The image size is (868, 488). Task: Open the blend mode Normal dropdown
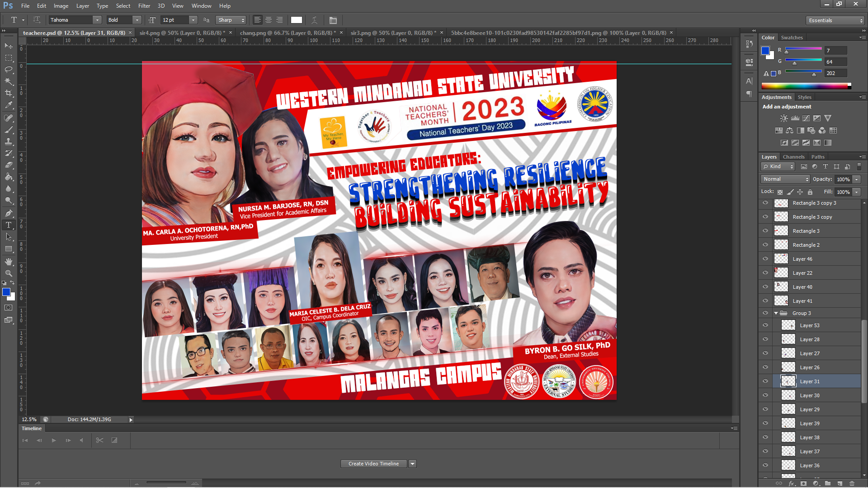click(786, 179)
